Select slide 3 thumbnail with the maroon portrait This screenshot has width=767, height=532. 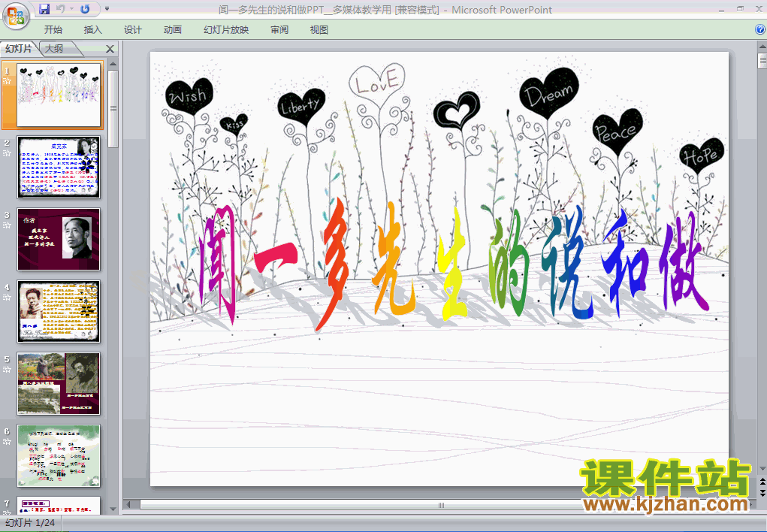[x=59, y=240]
